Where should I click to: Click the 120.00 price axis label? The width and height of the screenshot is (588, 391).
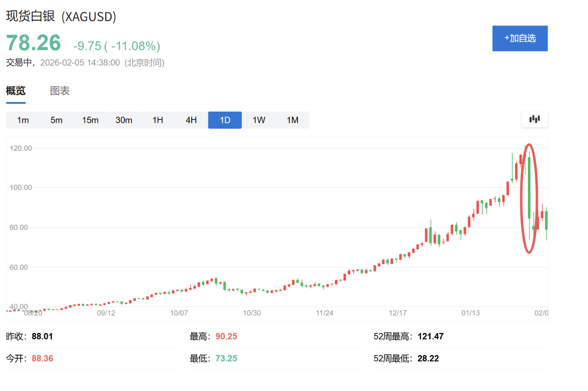pyautogui.click(x=21, y=148)
